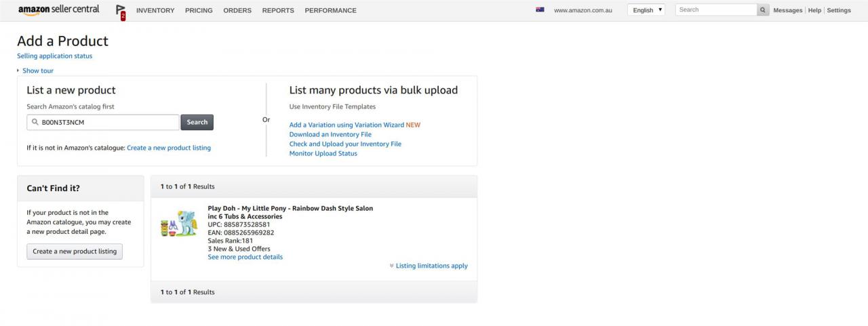Open the INVENTORY menu
The height and width of the screenshot is (326, 868).
coord(155,11)
